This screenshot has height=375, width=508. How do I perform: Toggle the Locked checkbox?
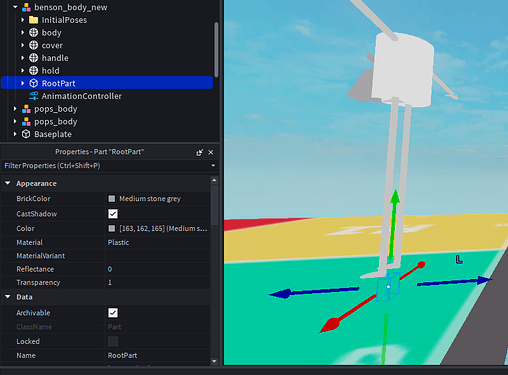pyautogui.click(x=113, y=341)
